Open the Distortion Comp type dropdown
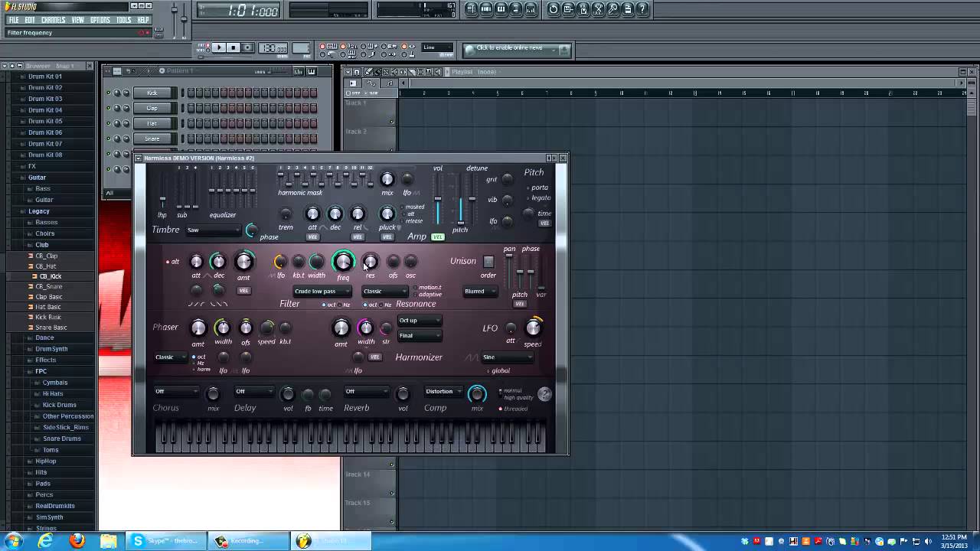This screenshot has width=980, height=551. pos(443,391)
